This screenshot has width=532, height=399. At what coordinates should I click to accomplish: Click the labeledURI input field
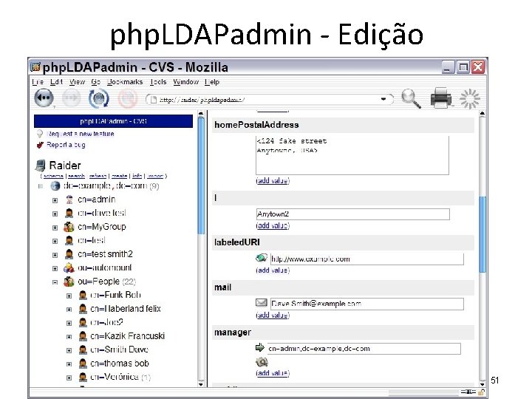367,259
